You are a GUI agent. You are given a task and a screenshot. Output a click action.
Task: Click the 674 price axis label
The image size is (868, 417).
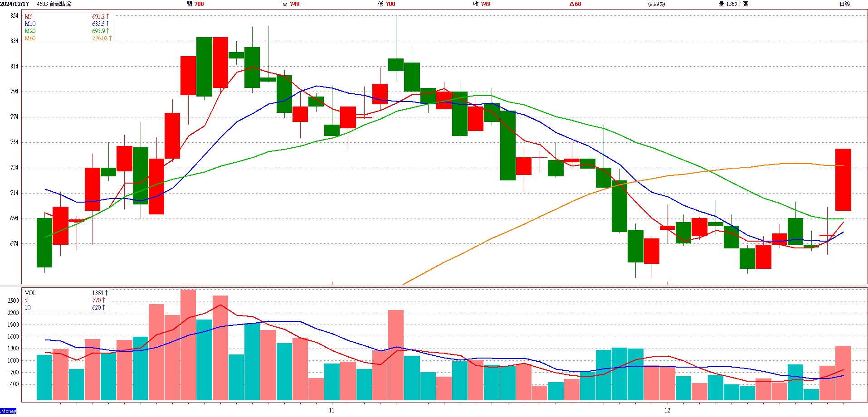[15, 243]
